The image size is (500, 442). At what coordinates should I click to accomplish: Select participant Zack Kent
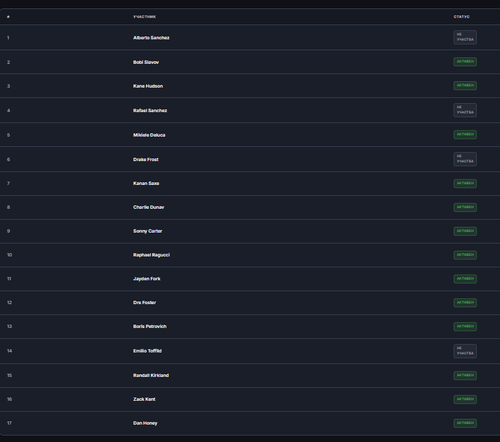(x=144, y=399)
